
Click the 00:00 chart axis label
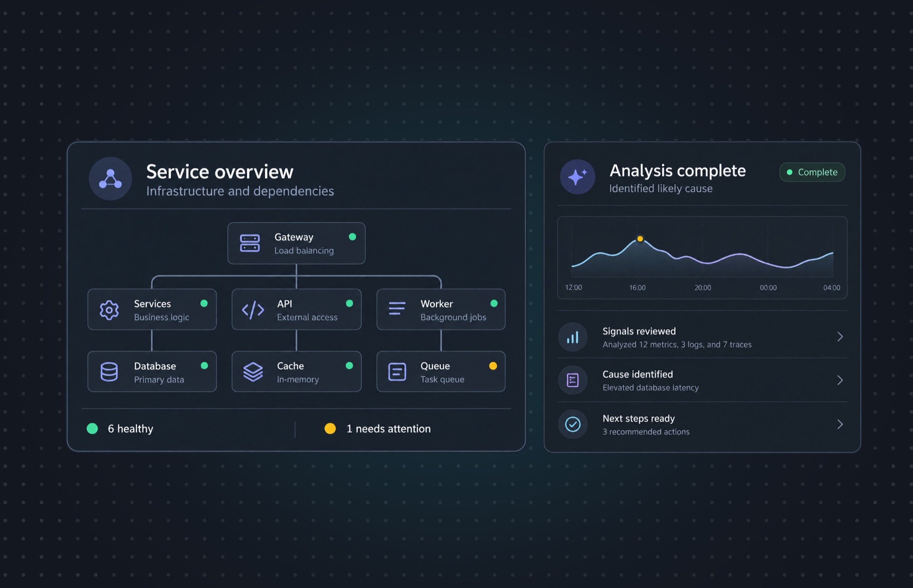(768, 288)
